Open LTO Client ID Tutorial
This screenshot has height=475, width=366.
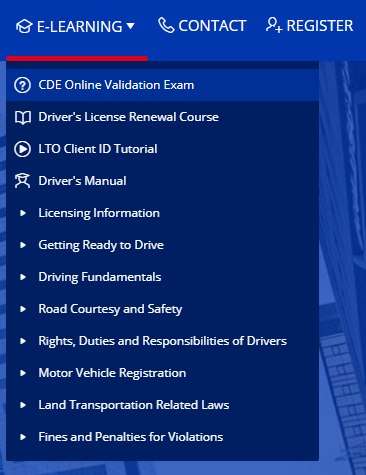(98, 149)
